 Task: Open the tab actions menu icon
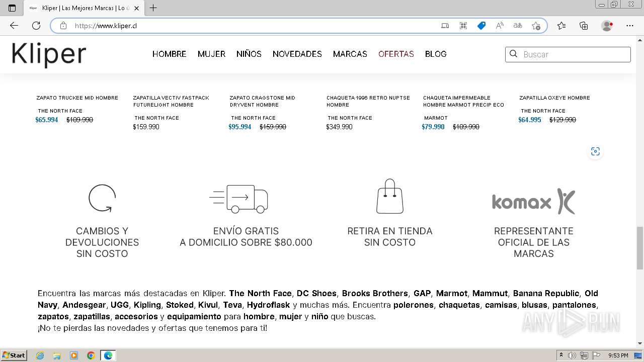12,8
